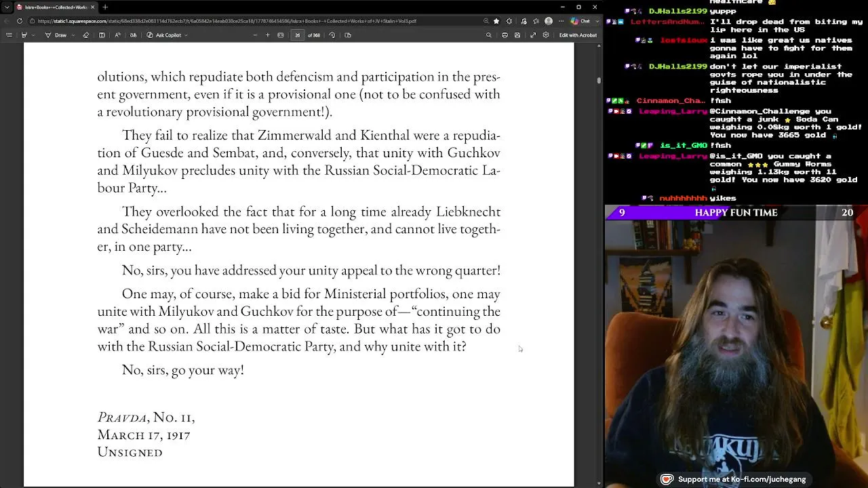Click the browser address bar URL
Viewport: 868px width, 488px height.
coord(227,21)
